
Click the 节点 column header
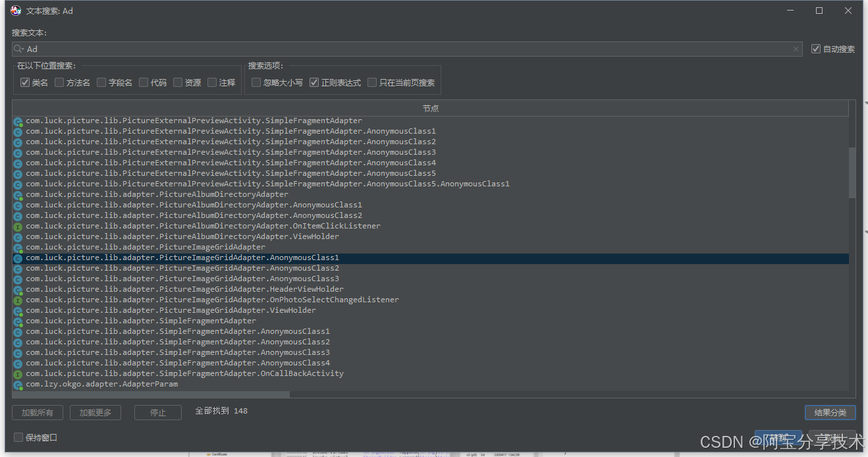pos(431,108)
